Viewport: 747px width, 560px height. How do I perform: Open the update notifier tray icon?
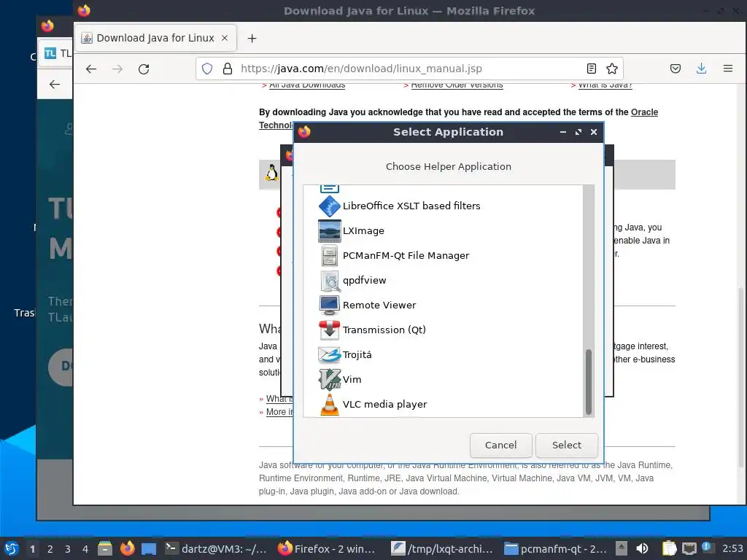pos(707,547)
